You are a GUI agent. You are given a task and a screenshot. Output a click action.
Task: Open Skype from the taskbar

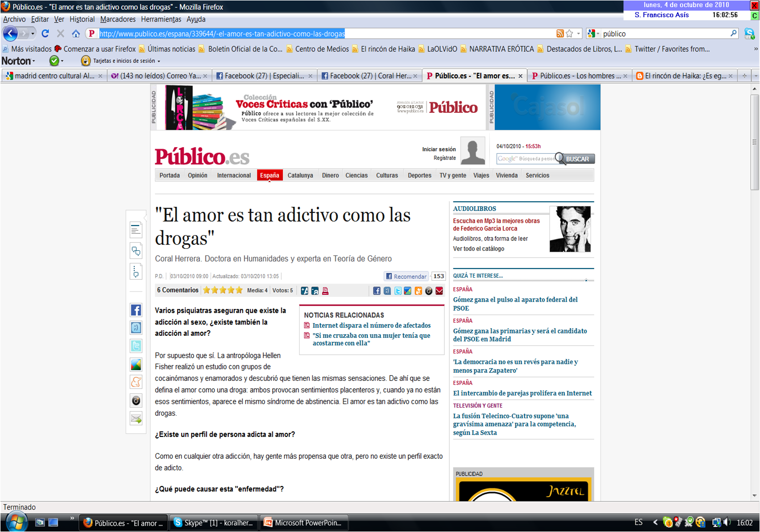click(x=214, y=523)
